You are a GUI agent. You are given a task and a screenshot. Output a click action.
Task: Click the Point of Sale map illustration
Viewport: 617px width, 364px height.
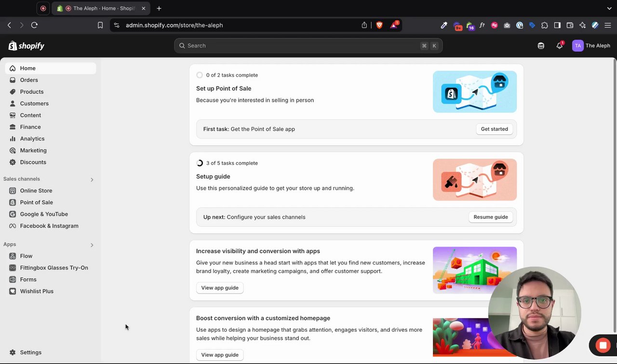tap(475, 92)
